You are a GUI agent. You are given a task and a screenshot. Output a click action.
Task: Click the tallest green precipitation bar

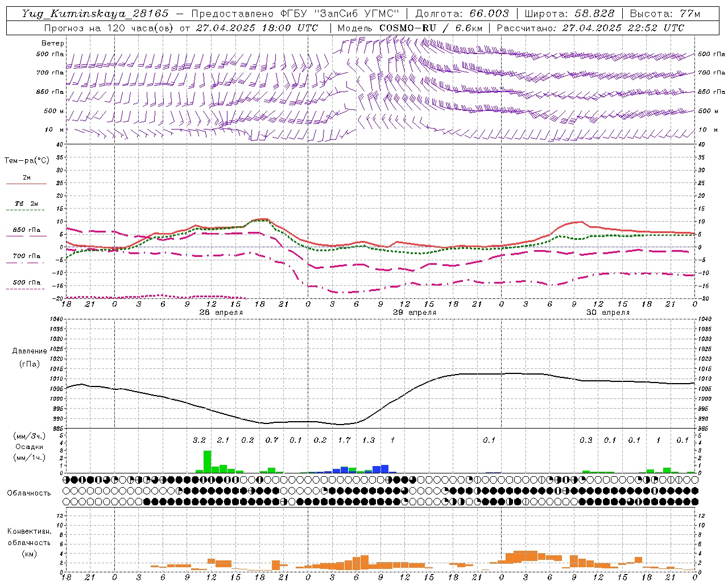pos(207,462)
